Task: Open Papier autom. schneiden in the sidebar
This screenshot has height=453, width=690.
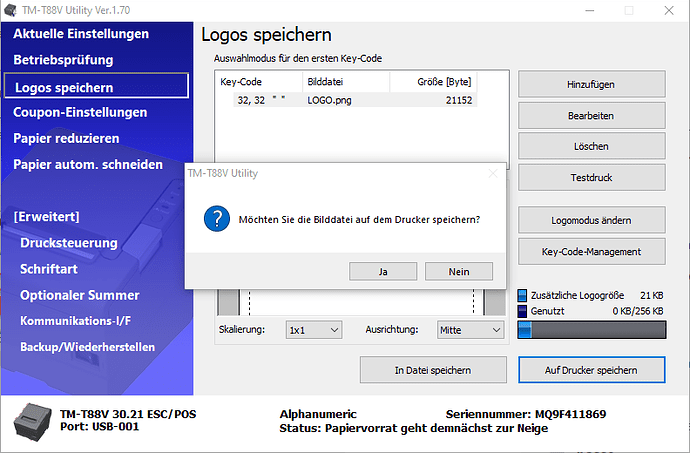Action: (88, 165)
